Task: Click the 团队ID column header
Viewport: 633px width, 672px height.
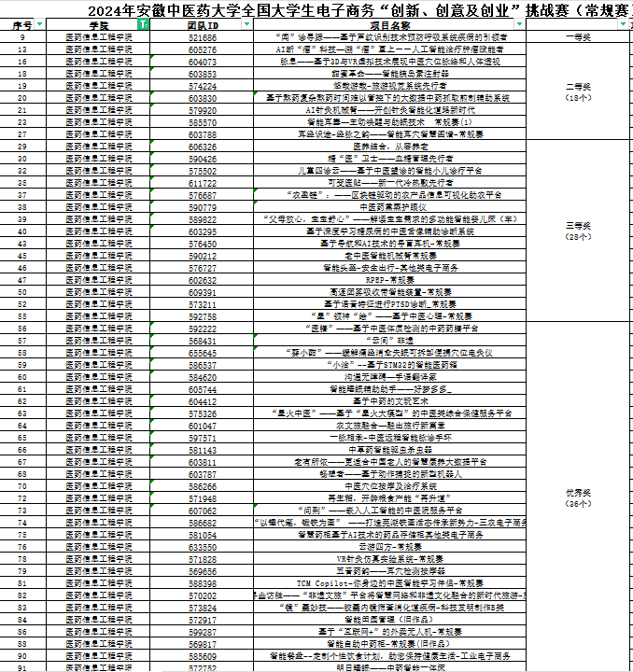Action: coord(203,25)
